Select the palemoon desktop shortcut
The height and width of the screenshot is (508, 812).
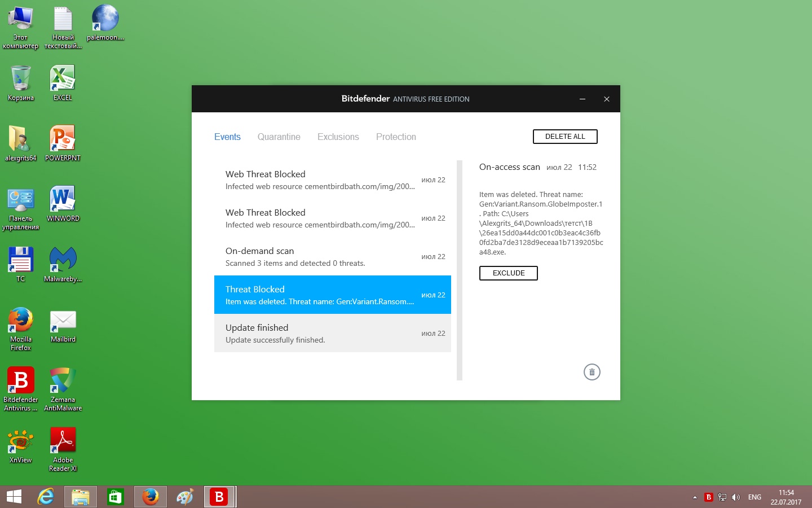[105, 23]
